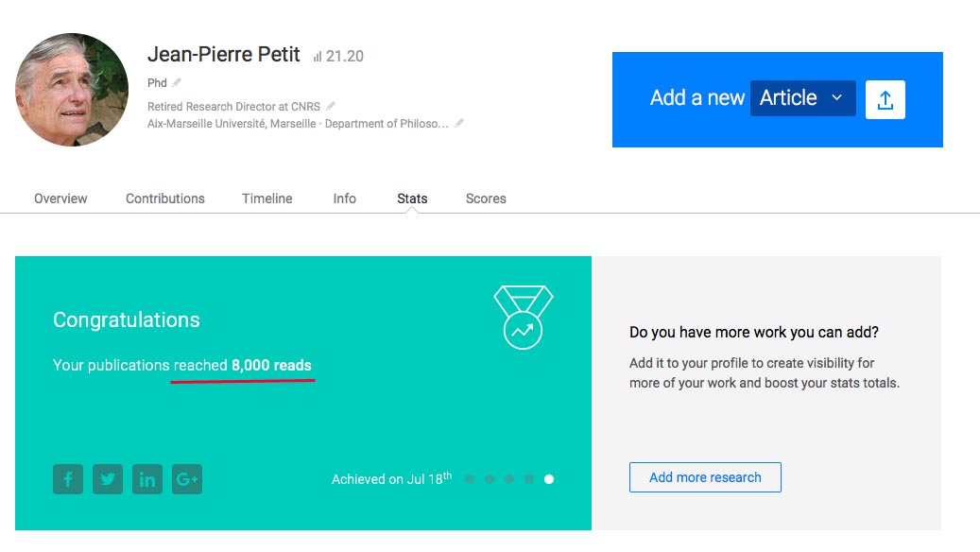980x552 pixels.
Task: Share achievement on Google Plus
Action: tap(187, 479)
